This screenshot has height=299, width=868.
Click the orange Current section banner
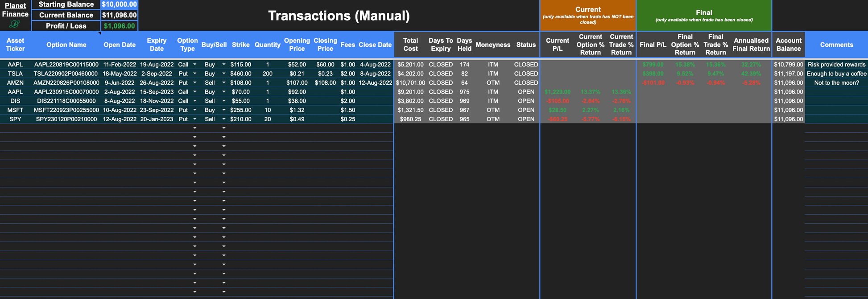587,16
